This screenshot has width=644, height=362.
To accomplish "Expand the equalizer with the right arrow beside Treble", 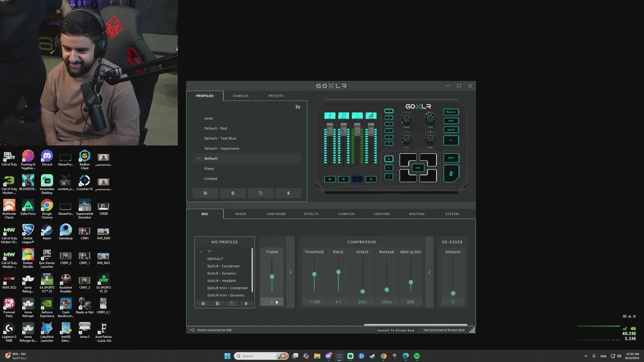I will coord(290,272).
